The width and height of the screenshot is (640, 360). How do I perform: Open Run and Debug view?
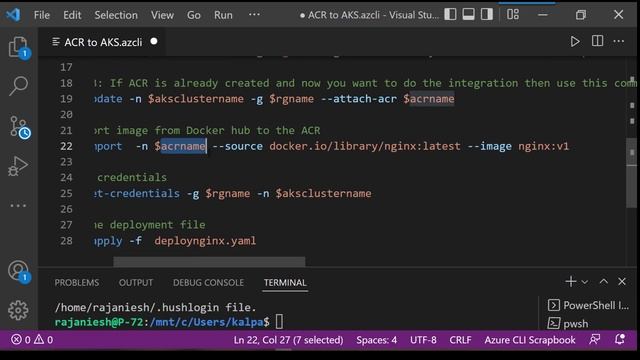18,166
